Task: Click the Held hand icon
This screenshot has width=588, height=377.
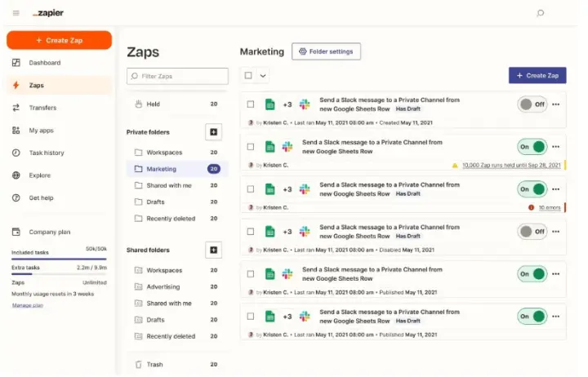Action: 138,104
